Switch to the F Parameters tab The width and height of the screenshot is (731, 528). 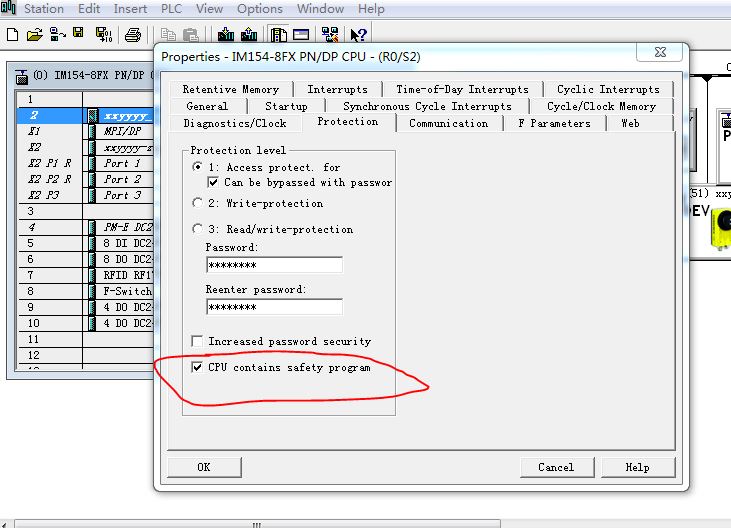(554, 123)
